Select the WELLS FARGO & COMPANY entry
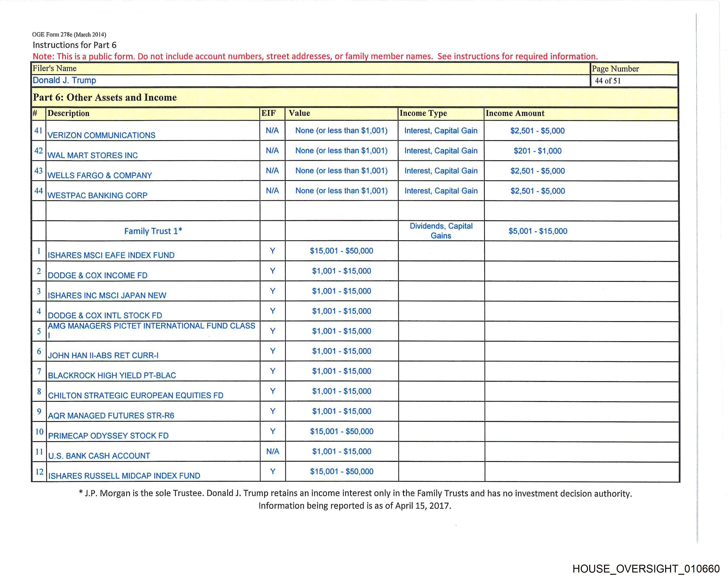The width and height of the screenshot is (728, 578). click(x=100, y=175)
